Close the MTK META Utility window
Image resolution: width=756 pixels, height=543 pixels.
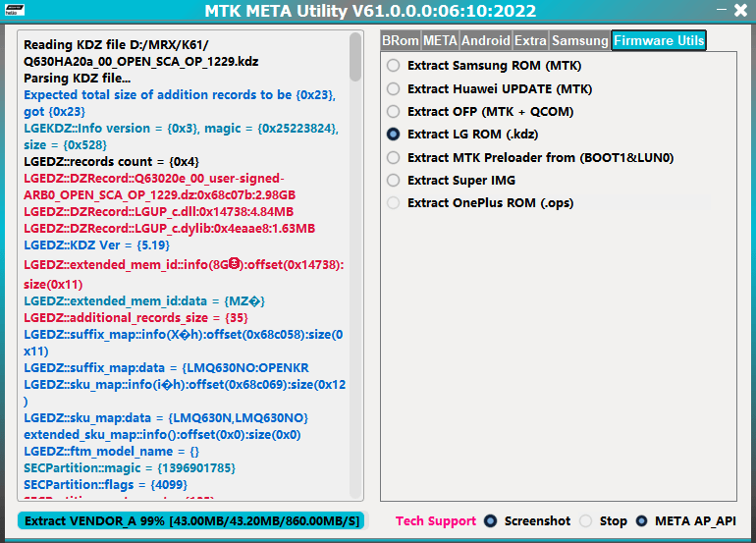point(740,10)
